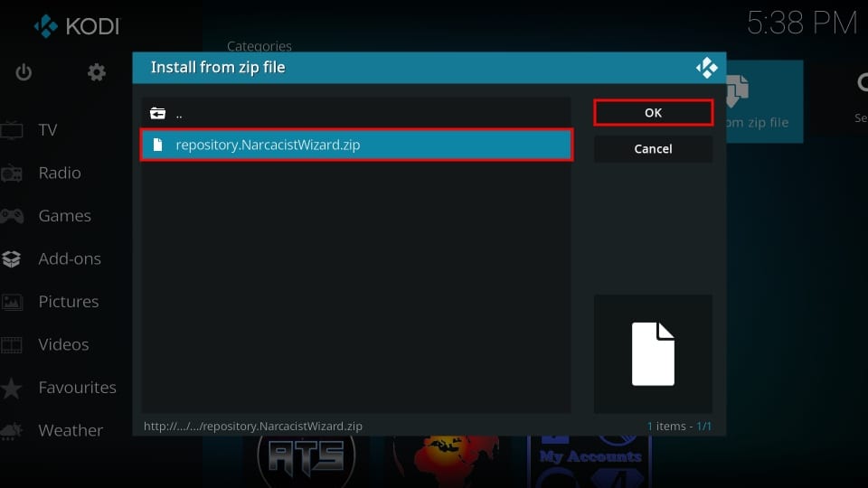Click the Videos film icon
The height and width of the screenshot is (488, 868).
11,344
